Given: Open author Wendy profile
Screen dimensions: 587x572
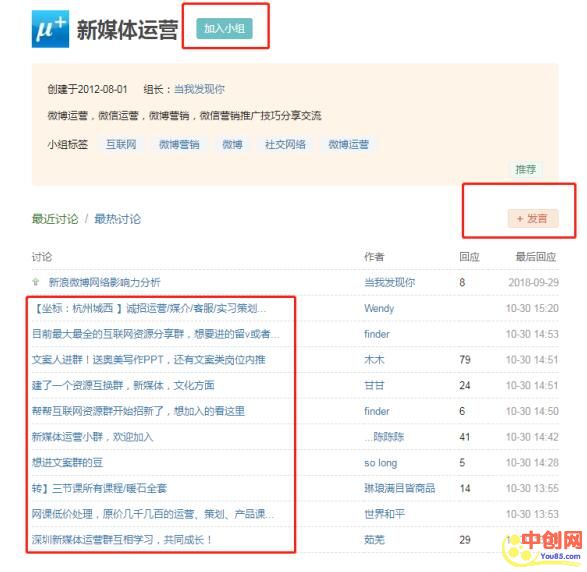Looking at the screenshot, I should 379,308.
